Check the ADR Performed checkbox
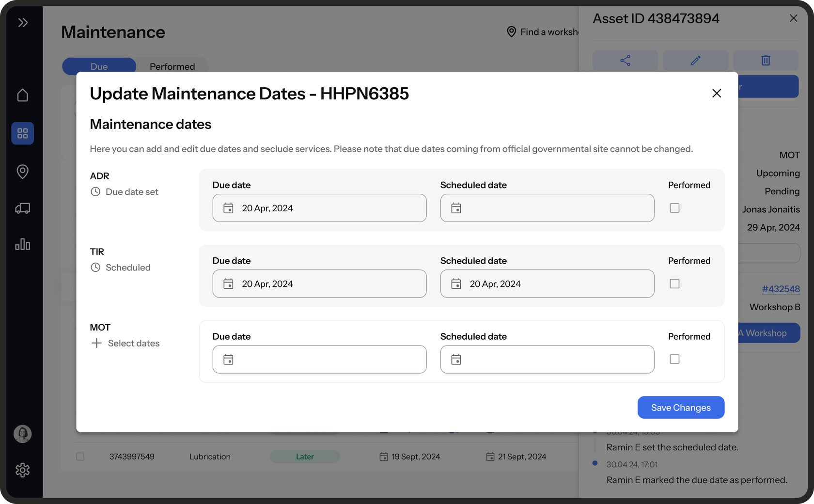814x504 pixels. (674, 208)
